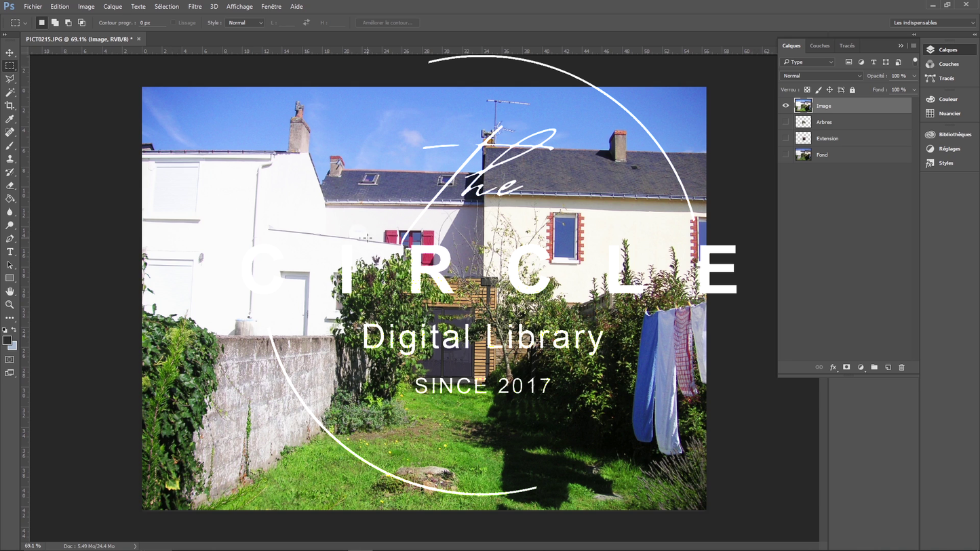Hide the Image layer
980x551 pixels.
click(x=786, y=106)
